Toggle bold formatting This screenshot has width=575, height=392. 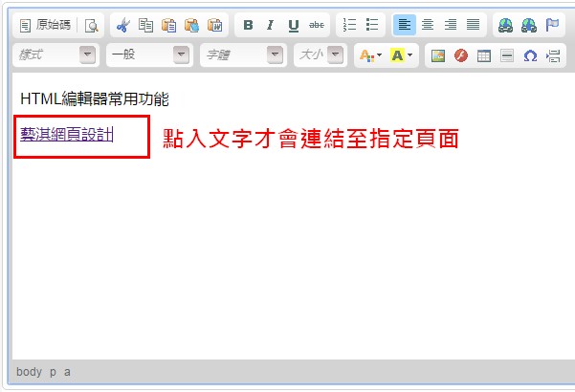(x=248, y=25)
